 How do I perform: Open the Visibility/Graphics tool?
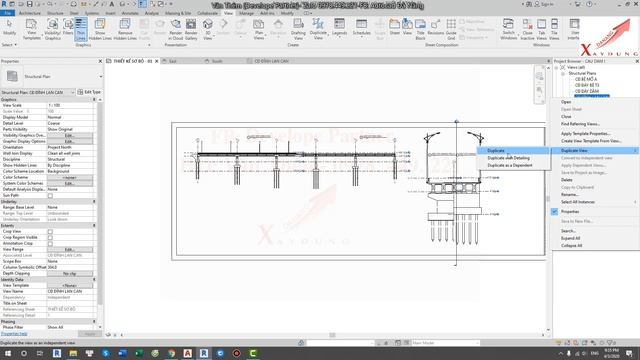(x=53, y=29)
